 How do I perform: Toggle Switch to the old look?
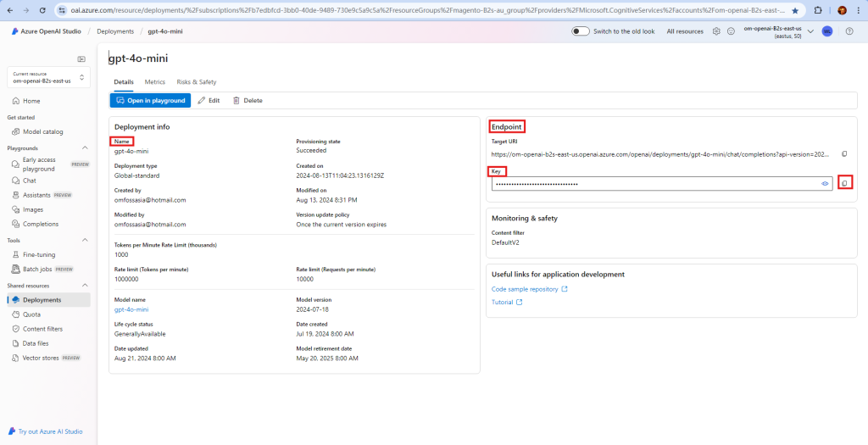(581, 31)
